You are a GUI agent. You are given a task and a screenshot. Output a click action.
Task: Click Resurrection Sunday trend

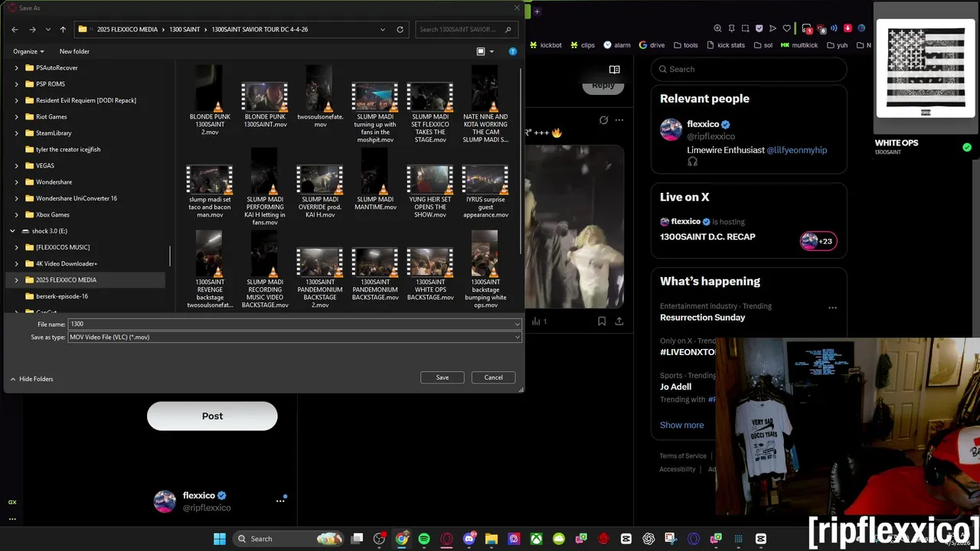[702, 317]
